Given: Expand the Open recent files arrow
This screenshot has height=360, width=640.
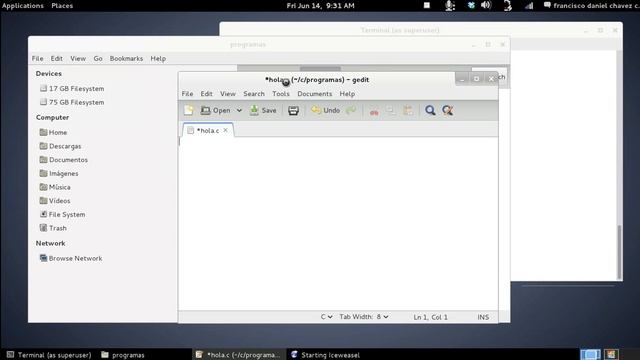Looking at the screenshot, I should pos(239,110).
